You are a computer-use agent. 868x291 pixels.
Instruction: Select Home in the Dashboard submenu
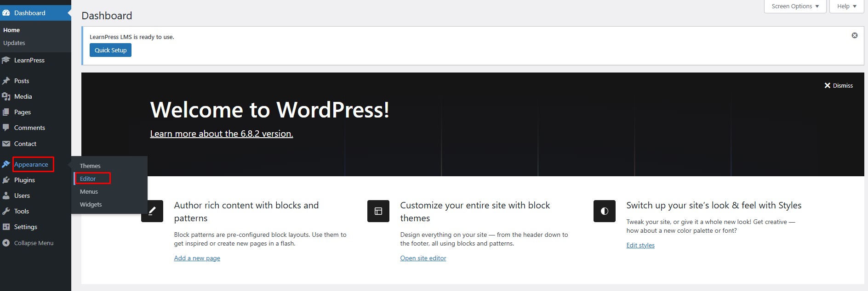tap(11, 30)
